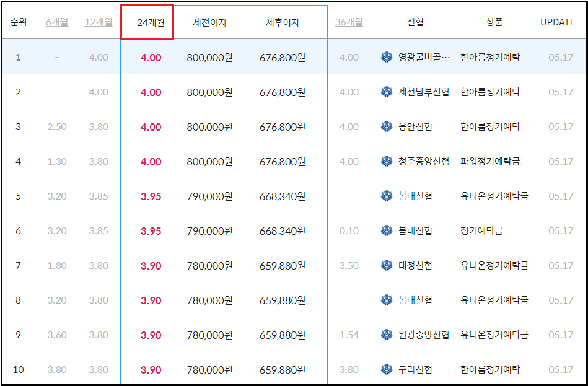Image resolution: width=588 pixels, height=386 pixels.
Task: Select the 제천남부신협 shield icon
Action: click(387, 92)
